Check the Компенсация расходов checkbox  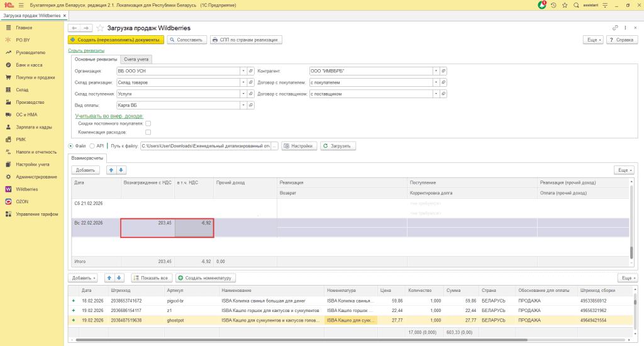148,133
